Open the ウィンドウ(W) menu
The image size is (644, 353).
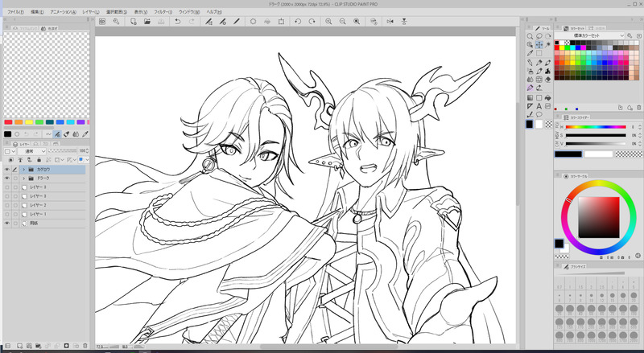(x=189, y=12)
